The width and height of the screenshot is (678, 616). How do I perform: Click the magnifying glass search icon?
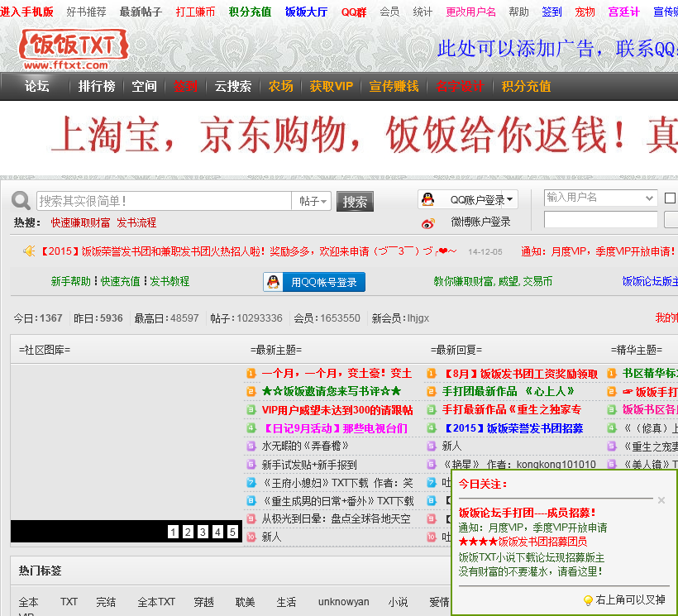21,201
